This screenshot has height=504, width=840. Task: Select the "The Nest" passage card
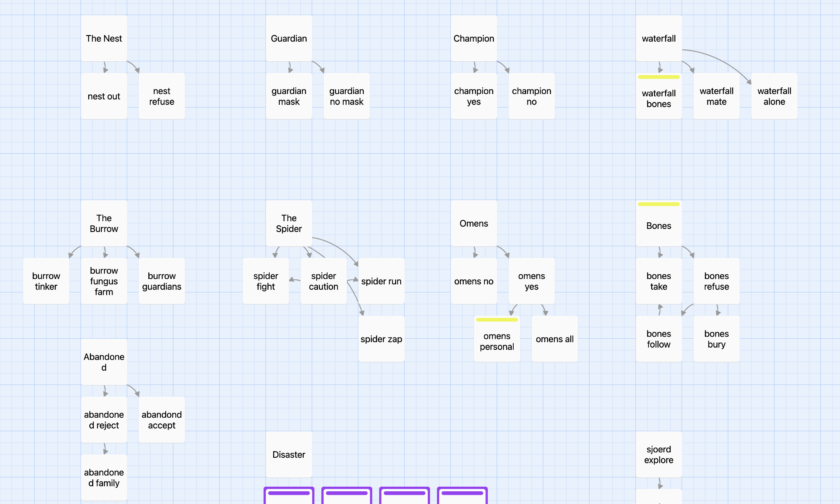pos(104,38)
